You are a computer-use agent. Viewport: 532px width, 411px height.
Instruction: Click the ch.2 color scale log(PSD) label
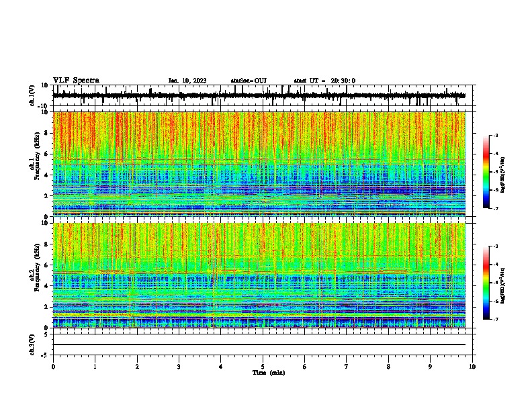point(503,286)
